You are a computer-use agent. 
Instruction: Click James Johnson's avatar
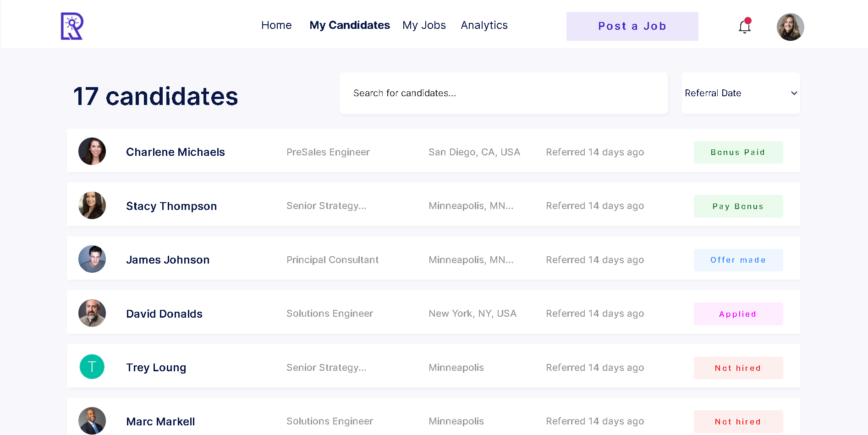(92, 259)
